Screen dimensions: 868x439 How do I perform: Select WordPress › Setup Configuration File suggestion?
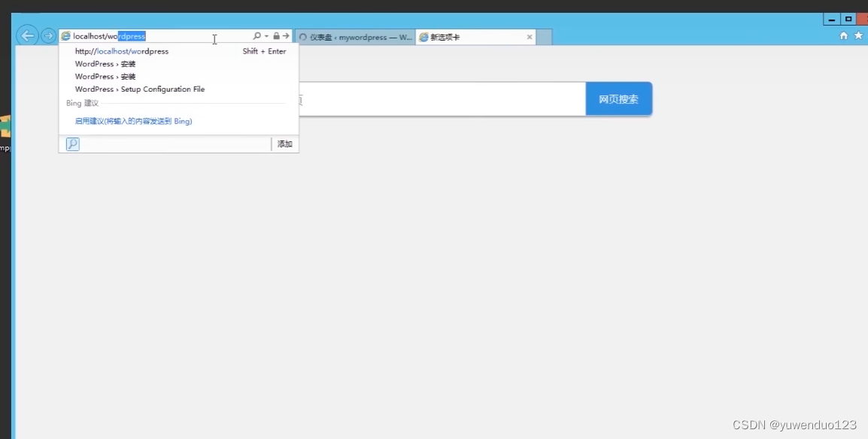click(x=179, y=89)
